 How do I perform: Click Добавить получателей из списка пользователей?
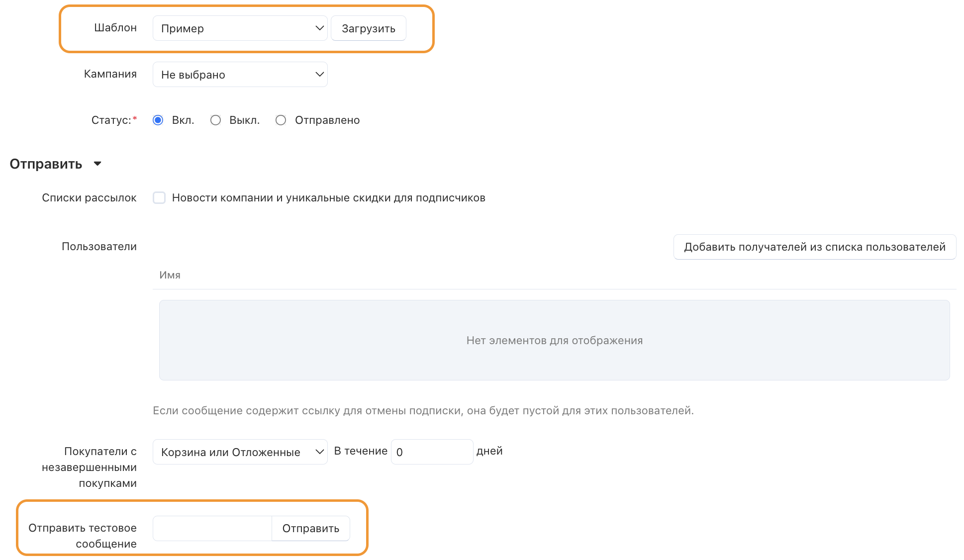tap(814, 247)
